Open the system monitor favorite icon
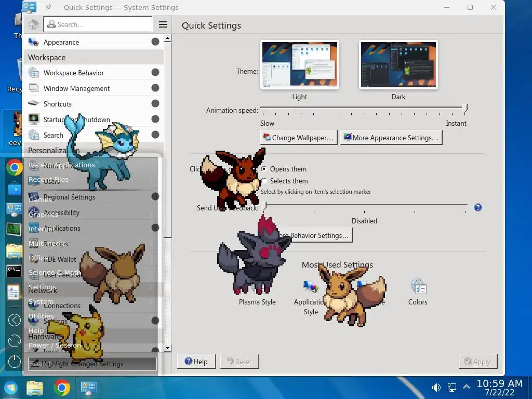532x399 pixels. click(14, 230)
